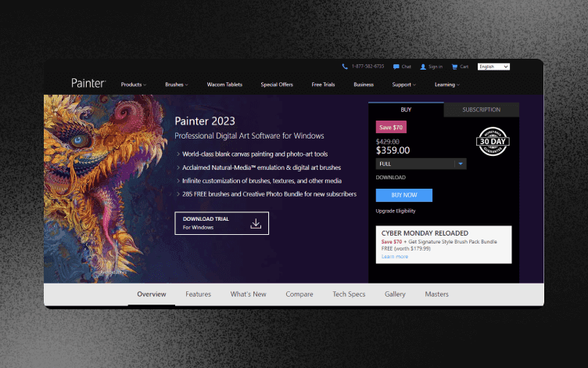Click Learn more in Cyber Monday box
Image resolution: width=588 pixels, height=368 pixels.
[395, 257]
